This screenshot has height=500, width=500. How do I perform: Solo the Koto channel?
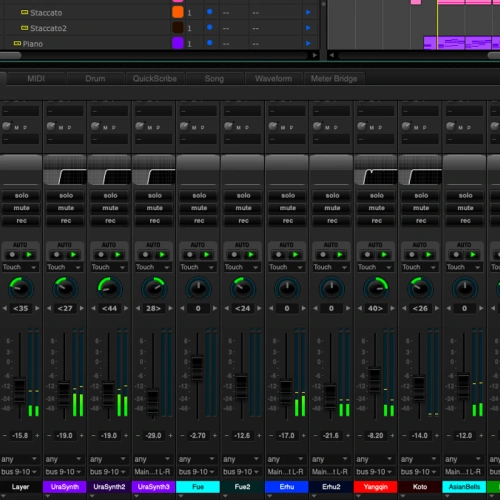(421, 195)
